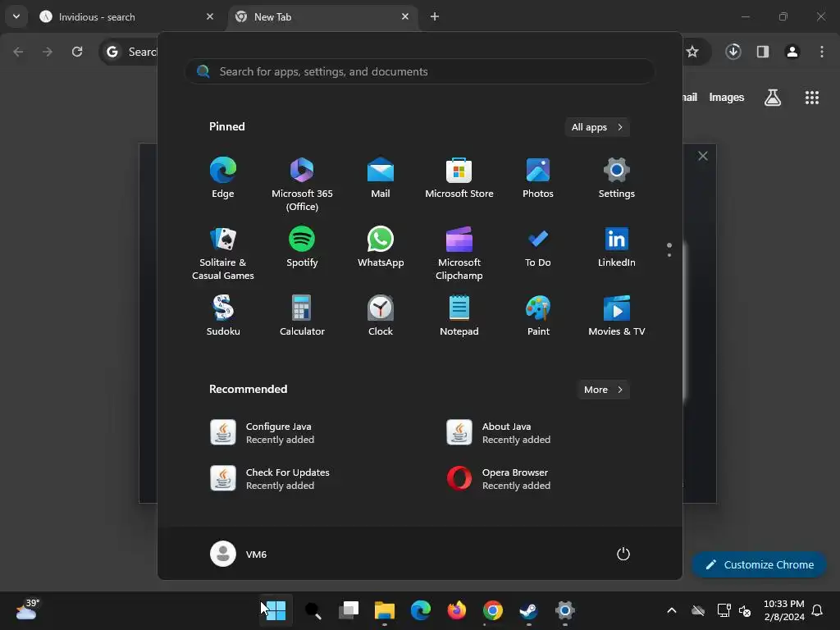Open the Clock app
840x630 pixels.
tap(381, 316)
